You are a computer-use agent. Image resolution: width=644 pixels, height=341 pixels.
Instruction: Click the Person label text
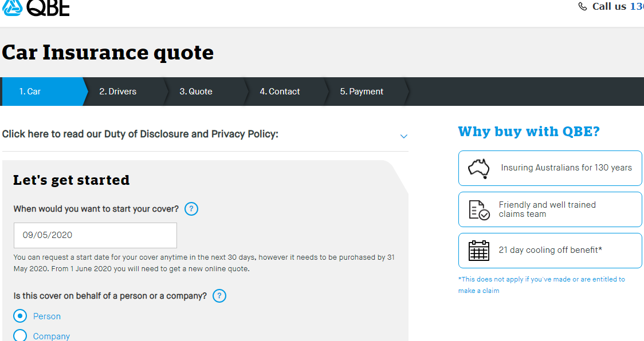coord(47,316)
